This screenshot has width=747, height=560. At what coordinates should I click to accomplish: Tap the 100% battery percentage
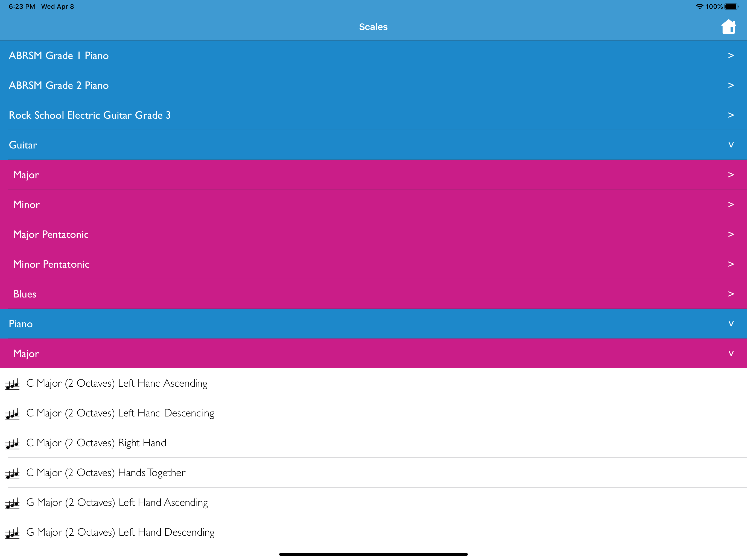coord(714,6)
